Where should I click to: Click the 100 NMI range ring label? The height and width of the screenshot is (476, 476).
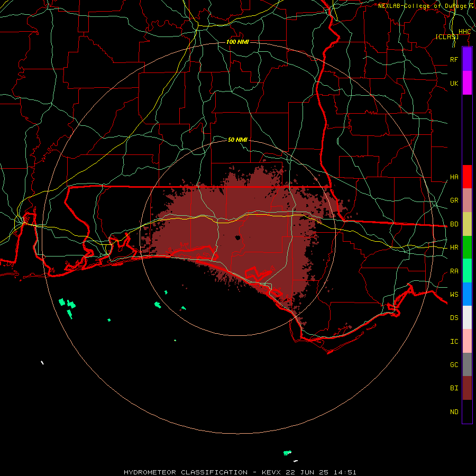[237, 42]
